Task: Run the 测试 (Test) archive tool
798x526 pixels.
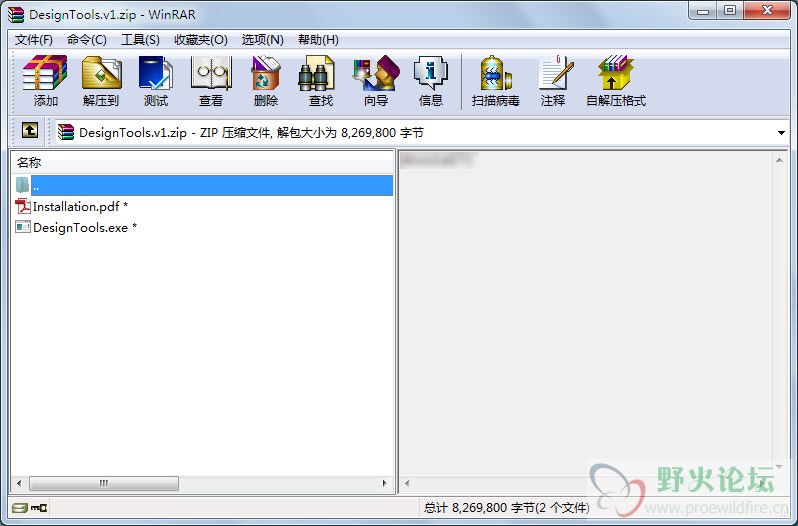Action: pos(156,81)
